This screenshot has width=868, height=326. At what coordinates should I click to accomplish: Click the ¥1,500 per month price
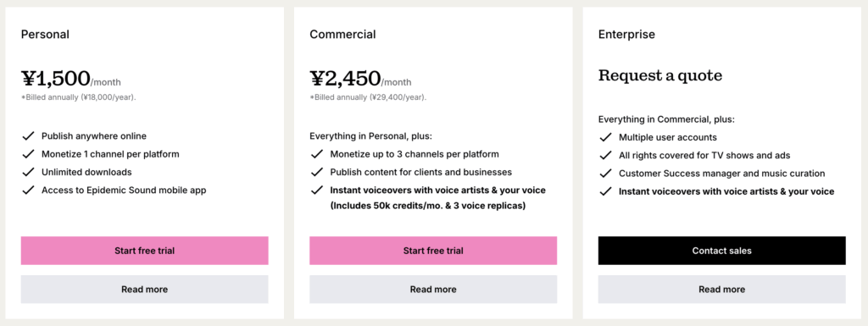(71, 79)
